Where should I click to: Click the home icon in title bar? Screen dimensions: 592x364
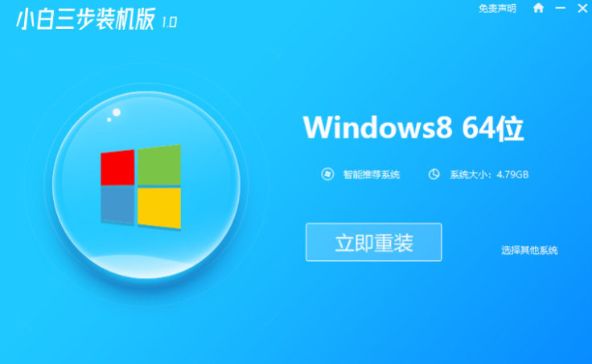538,8
